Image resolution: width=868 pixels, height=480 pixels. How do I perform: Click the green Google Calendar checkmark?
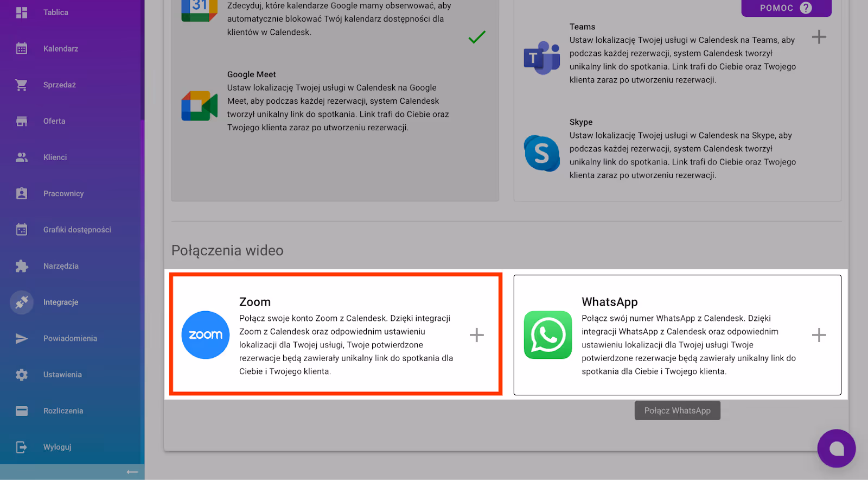(477, 37)
